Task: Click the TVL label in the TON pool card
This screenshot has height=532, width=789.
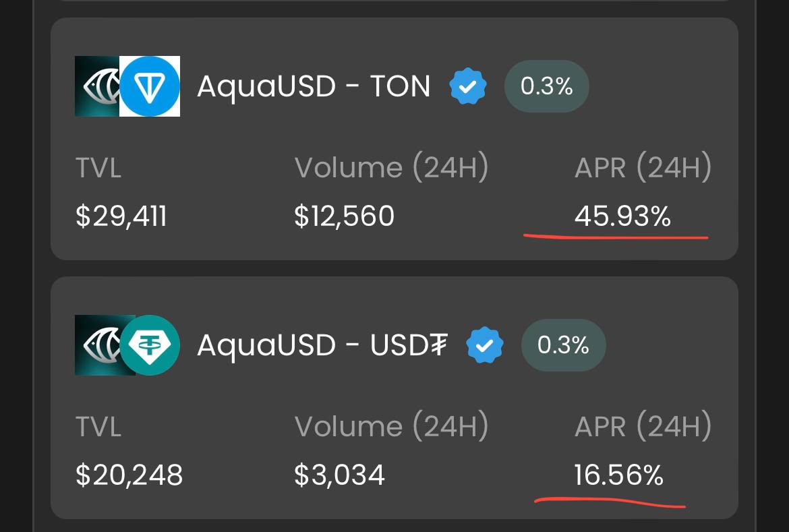Action: coord(98,168)
